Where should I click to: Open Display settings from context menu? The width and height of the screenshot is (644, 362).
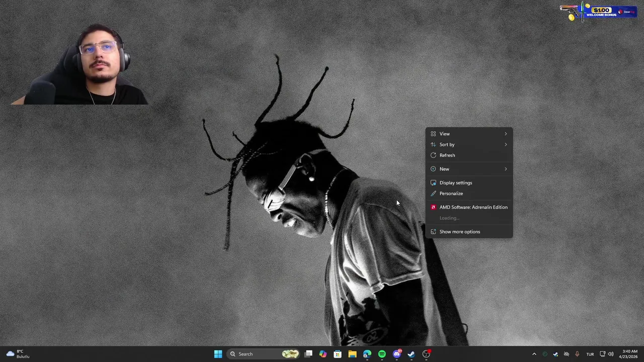pos(469,183)
